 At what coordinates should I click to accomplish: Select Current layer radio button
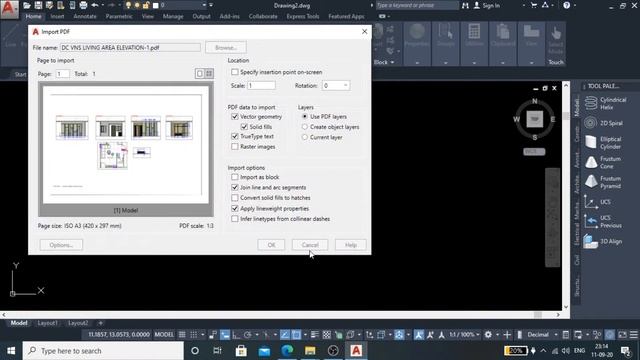click(x=304, y=137)
